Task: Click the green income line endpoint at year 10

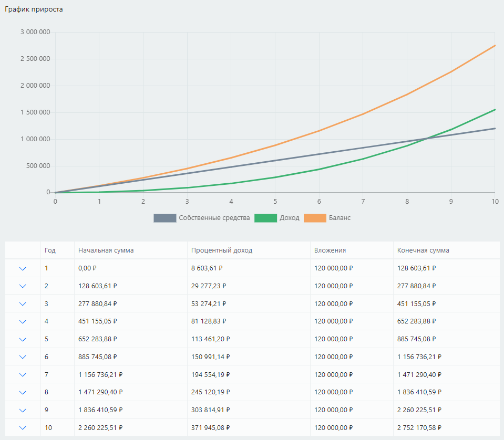Action: click(495, 110)
